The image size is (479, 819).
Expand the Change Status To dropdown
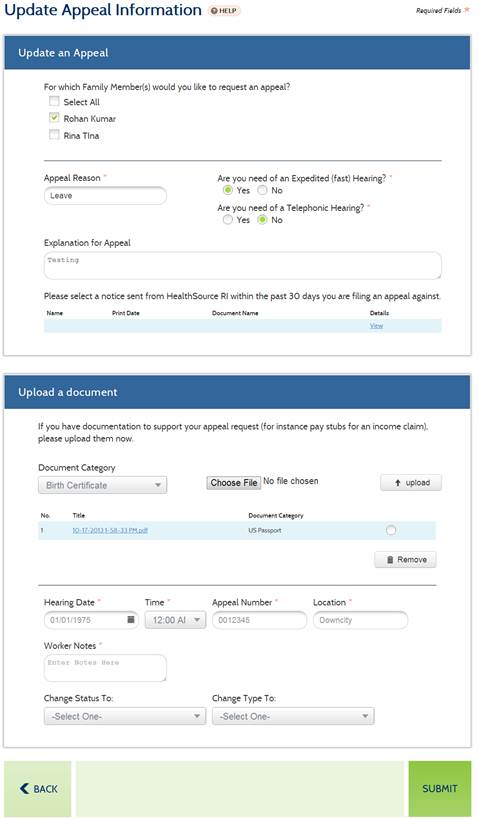[125, 716]
